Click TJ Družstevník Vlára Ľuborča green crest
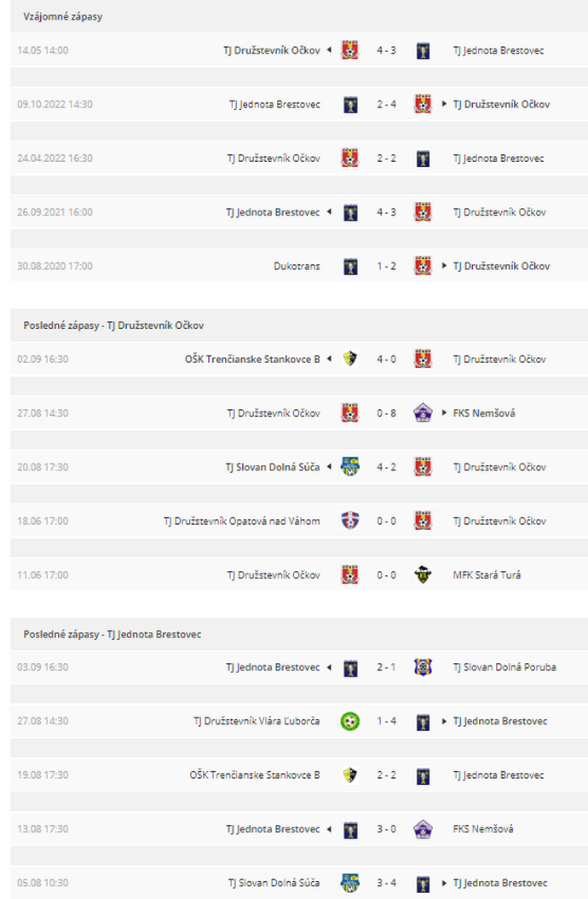Screen dimensions: 588x899 tap(350, 721)
